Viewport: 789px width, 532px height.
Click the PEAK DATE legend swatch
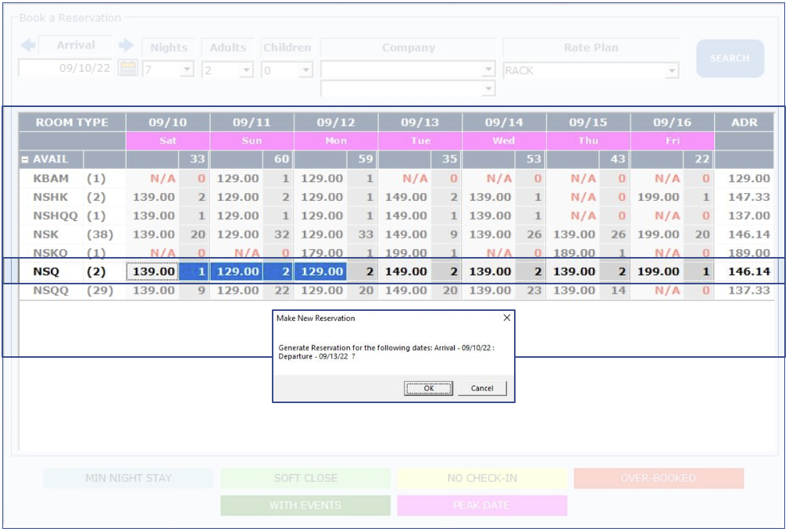pyautogui.click(x=481, y=505)
